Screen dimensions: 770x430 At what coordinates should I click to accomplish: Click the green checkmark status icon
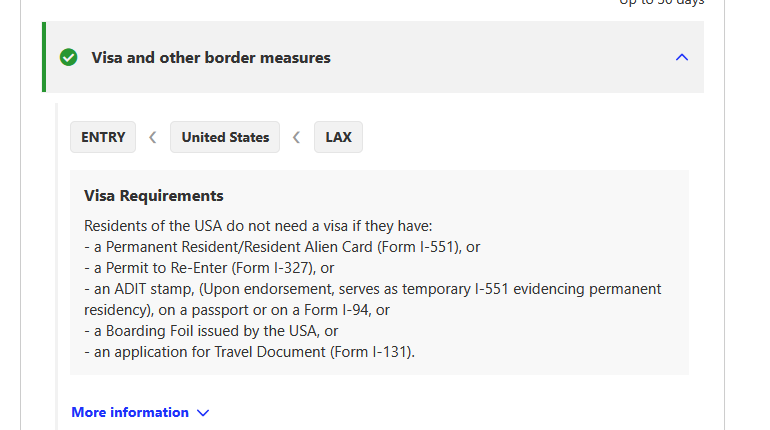coord(69,57)
